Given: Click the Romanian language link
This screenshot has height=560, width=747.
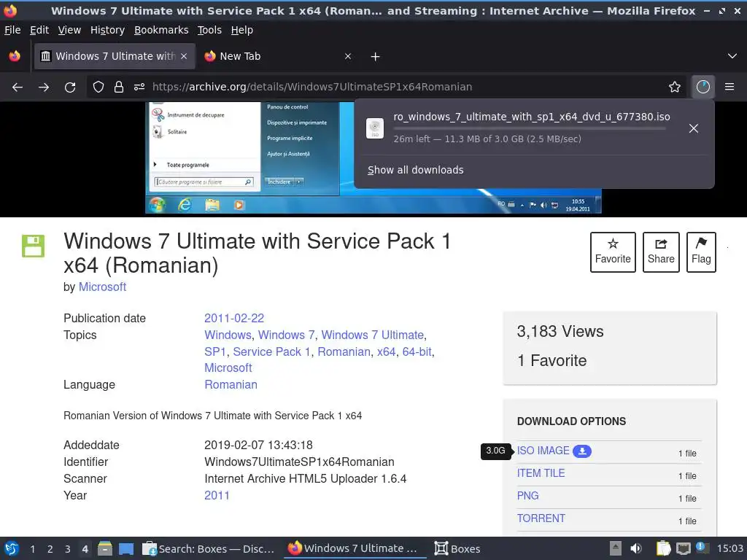Looking at the screenshot, I should [x=231, y=384].
